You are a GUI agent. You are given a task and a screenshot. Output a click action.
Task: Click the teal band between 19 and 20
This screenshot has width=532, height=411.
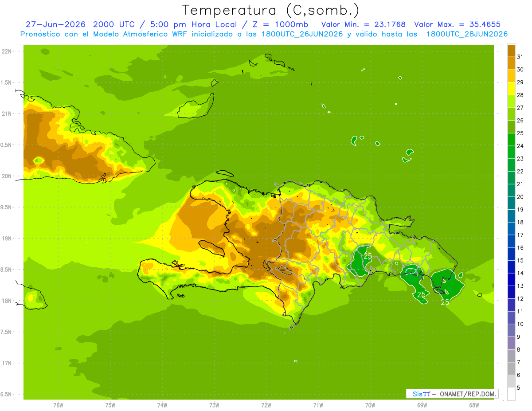[x=511, y=203]
